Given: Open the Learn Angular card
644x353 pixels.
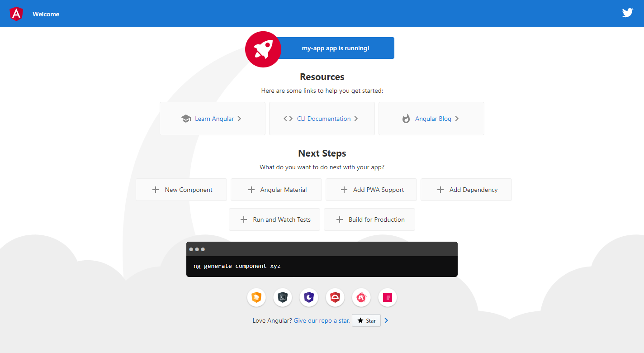Looking at the screenshot, I should pos(213,119).
